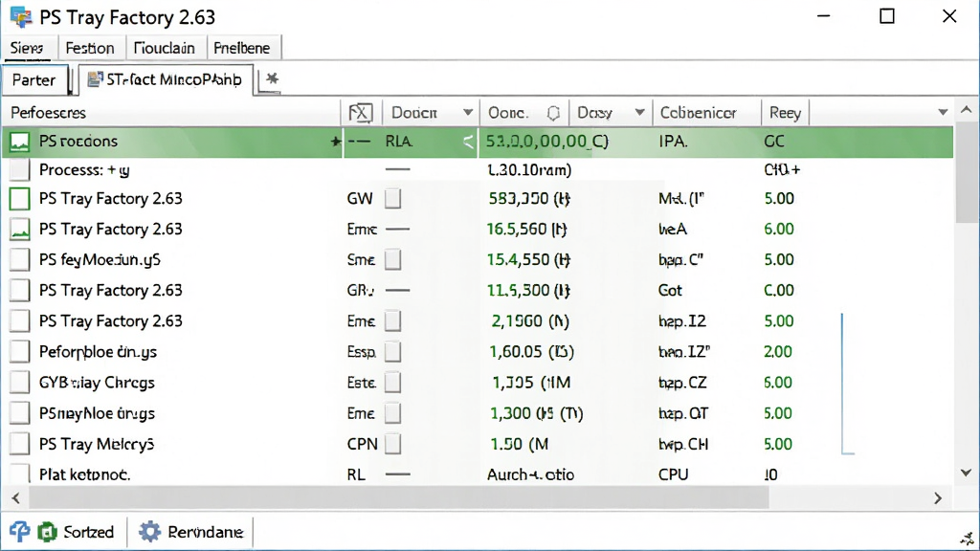Open the Fnelbene menu
This screenshot has width=980, height=551.
point(242,48)
